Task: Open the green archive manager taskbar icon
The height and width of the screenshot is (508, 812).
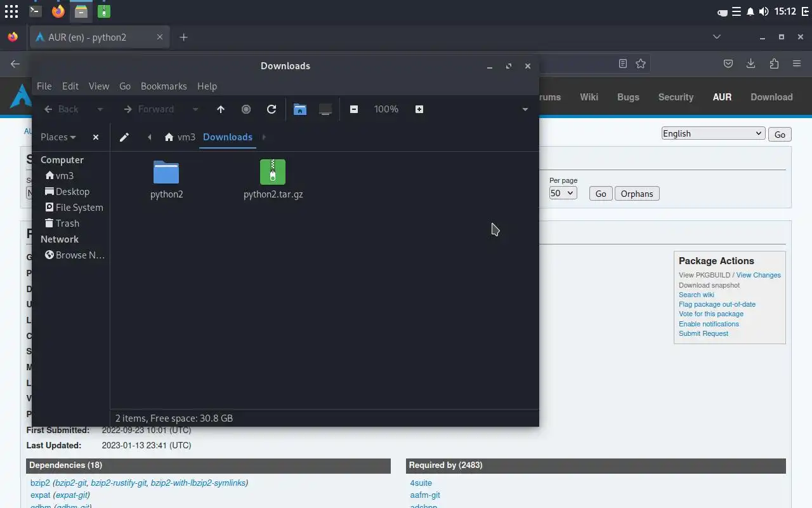Action: click(104, 11)
